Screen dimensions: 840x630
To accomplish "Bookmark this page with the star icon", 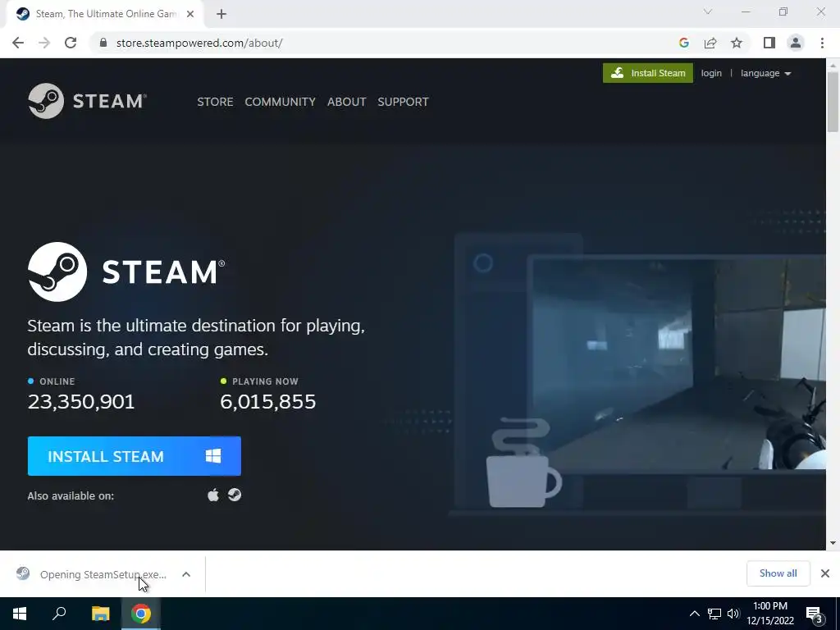I will (737, 43).
